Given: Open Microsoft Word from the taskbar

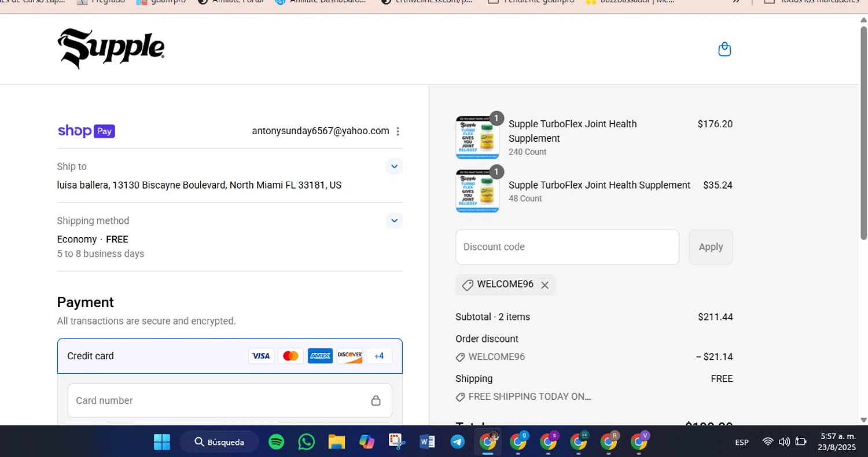Looking at the screenshot, I should 427,442.
